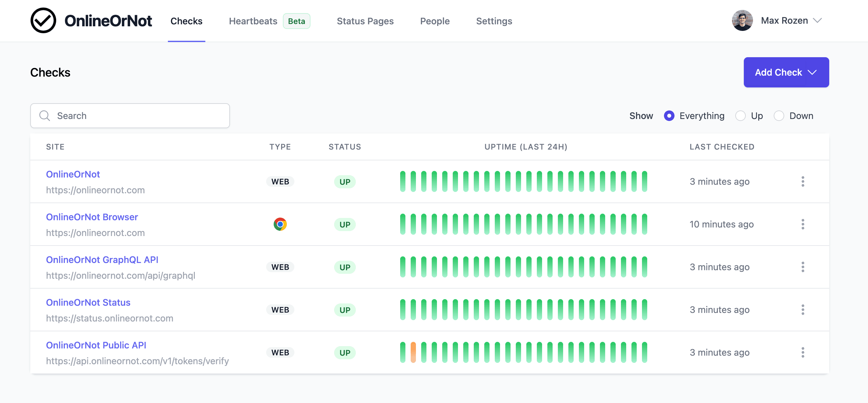
Task: Expand the Max Rozen account chevron
Action: tap(817, 21)
